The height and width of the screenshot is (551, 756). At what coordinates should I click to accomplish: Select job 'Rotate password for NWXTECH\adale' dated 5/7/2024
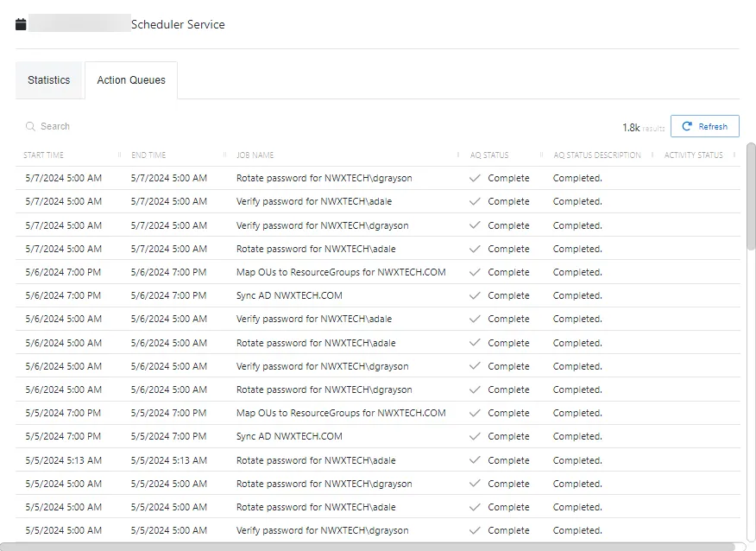pos(316,249)
